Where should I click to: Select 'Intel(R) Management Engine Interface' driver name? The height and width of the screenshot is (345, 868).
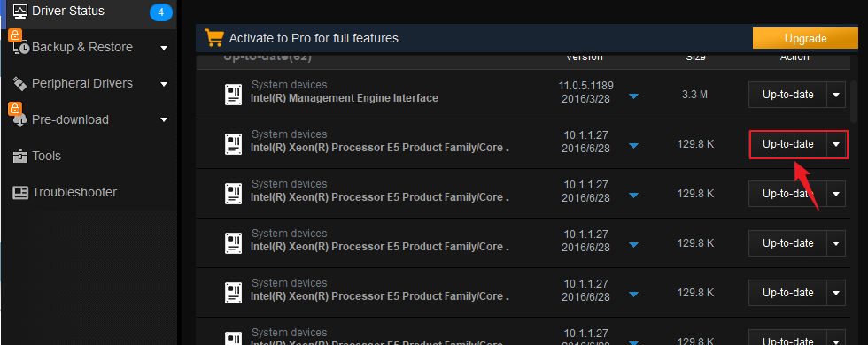point(345,98)
